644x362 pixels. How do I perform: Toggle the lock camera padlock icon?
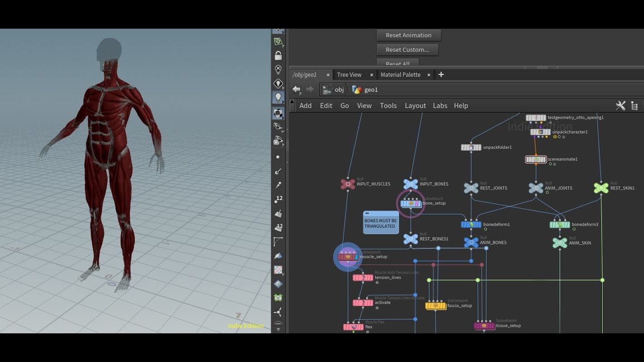(278, 55)
